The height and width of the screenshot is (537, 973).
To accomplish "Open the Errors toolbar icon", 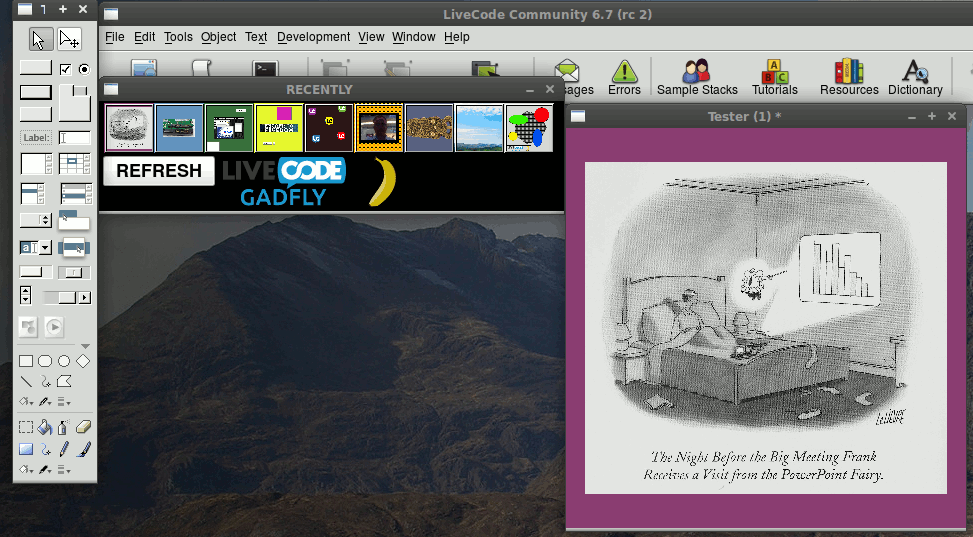I will (624, 78).
